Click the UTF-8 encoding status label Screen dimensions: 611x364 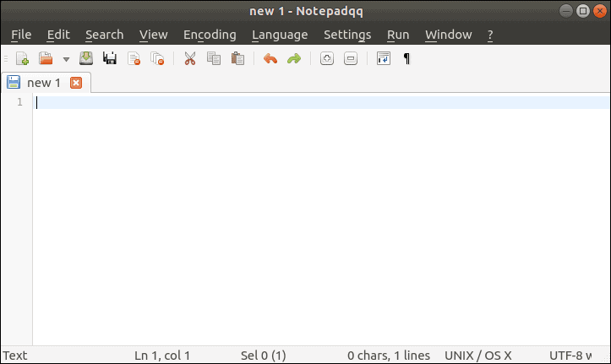pyautogui.click(x=570, y=356)
